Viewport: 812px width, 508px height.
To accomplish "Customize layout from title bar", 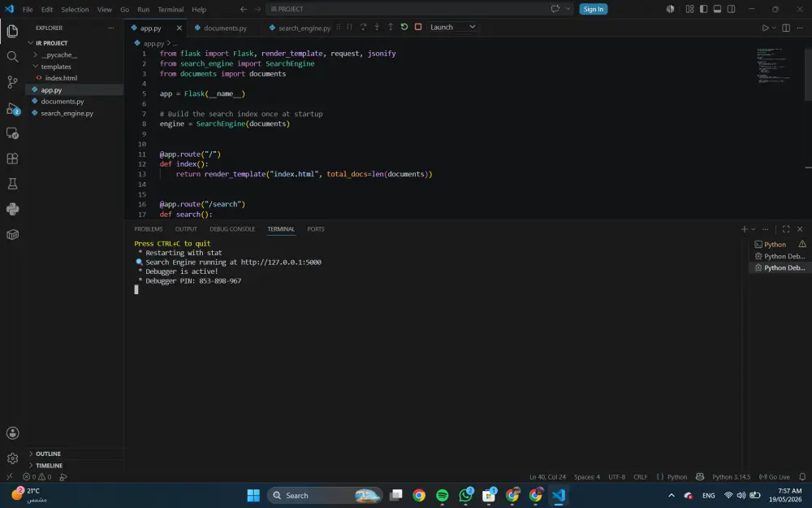I will (689, 9).
